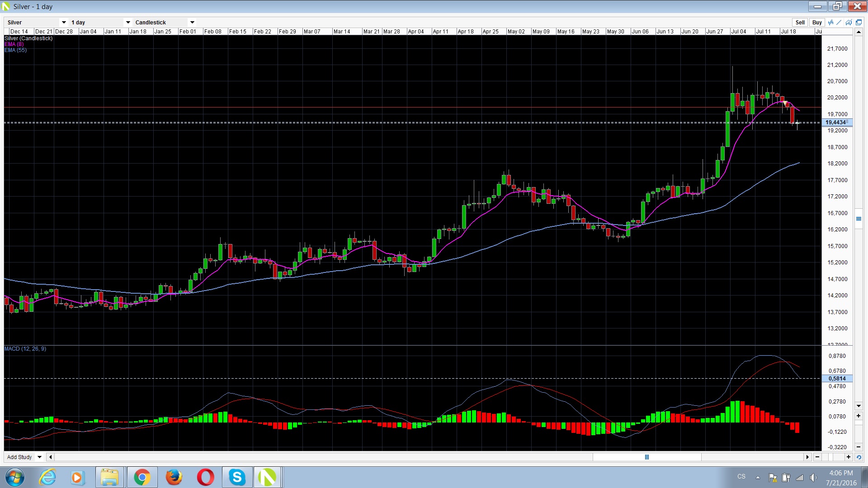Click the EMA (55) legend label
The height and width of the screenshot is (488, 868).
(x=15, y=50)
